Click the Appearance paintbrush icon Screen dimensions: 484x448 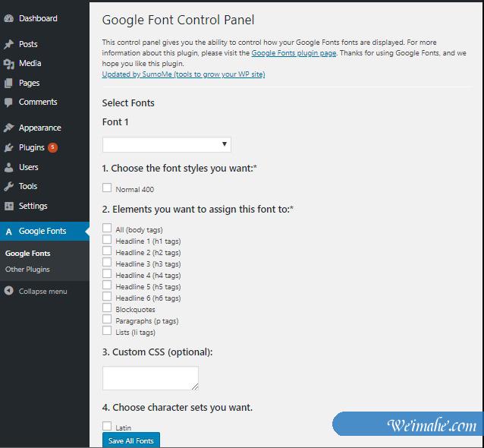click(8, 128)
